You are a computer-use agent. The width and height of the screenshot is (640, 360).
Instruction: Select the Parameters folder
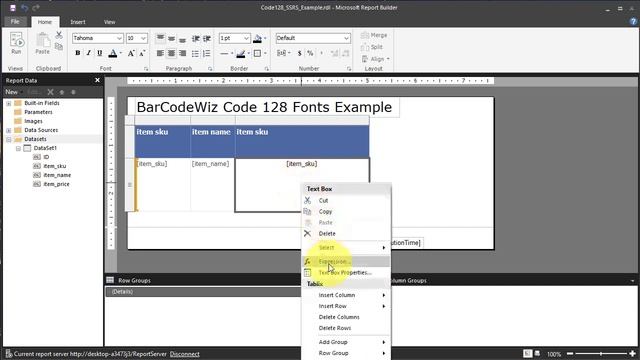pos(33,112)
